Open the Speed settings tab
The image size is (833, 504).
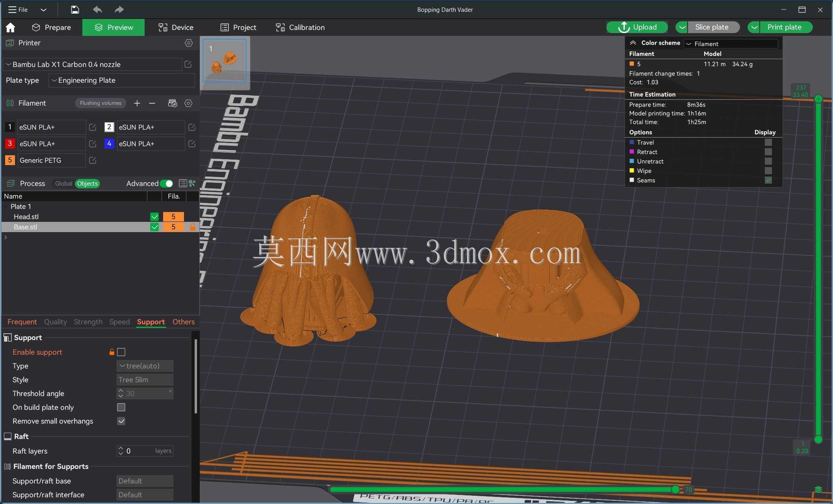[119, 322]
